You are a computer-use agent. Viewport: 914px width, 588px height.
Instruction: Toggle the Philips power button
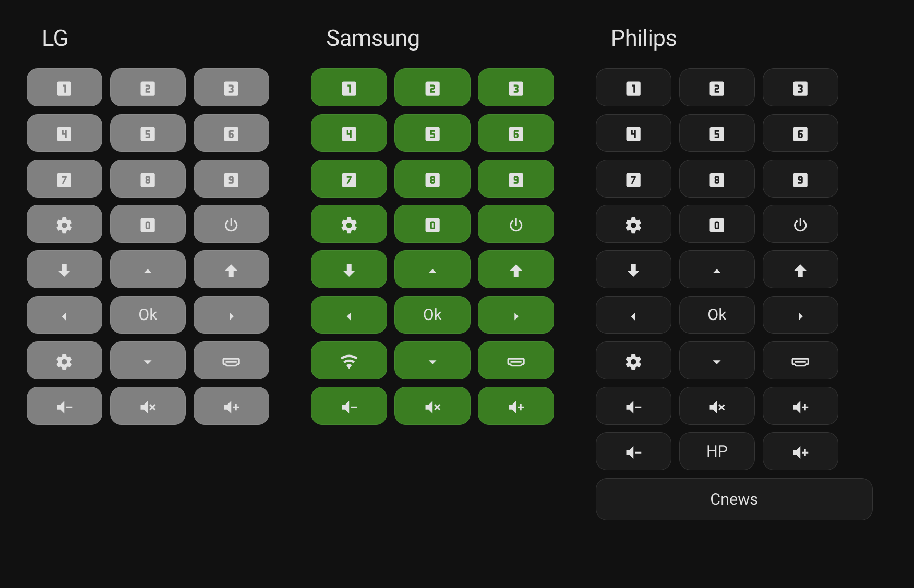click(800, 224)
